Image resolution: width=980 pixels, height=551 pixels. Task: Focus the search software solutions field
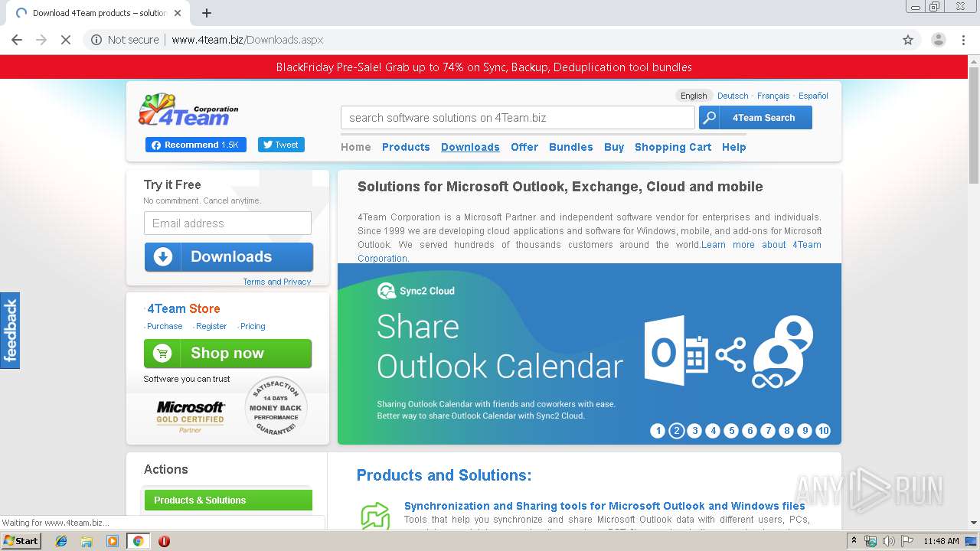(x=518, y=118)
